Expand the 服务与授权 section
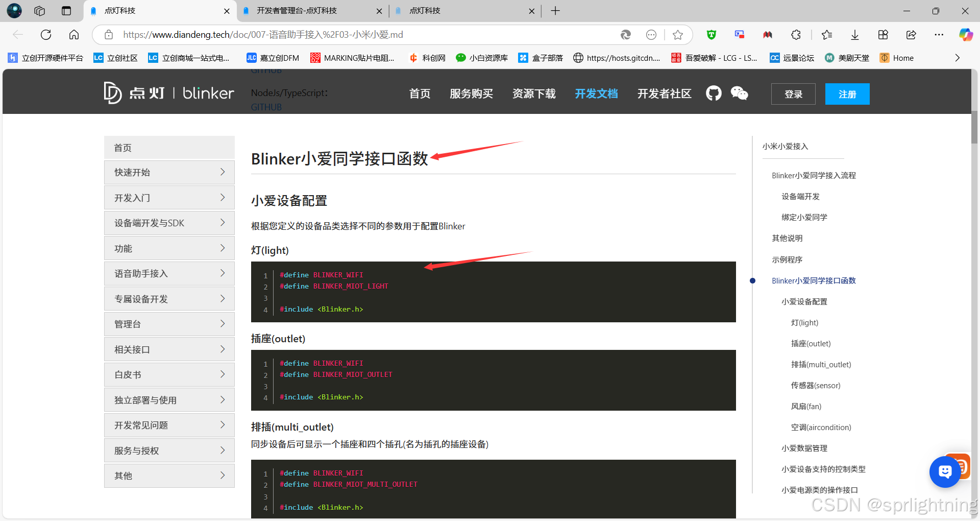Image resolution: width=980 pixels, height=521 pixels. point(169,451)
